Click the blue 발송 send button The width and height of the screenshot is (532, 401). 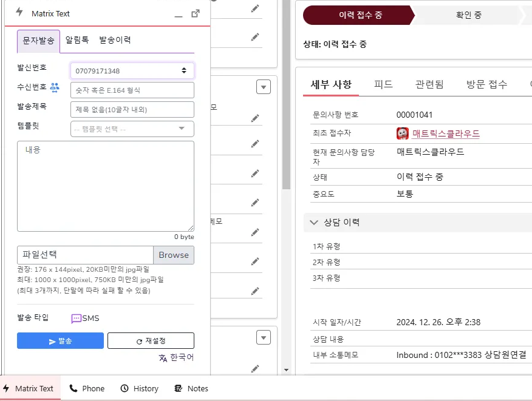[60, 341]
